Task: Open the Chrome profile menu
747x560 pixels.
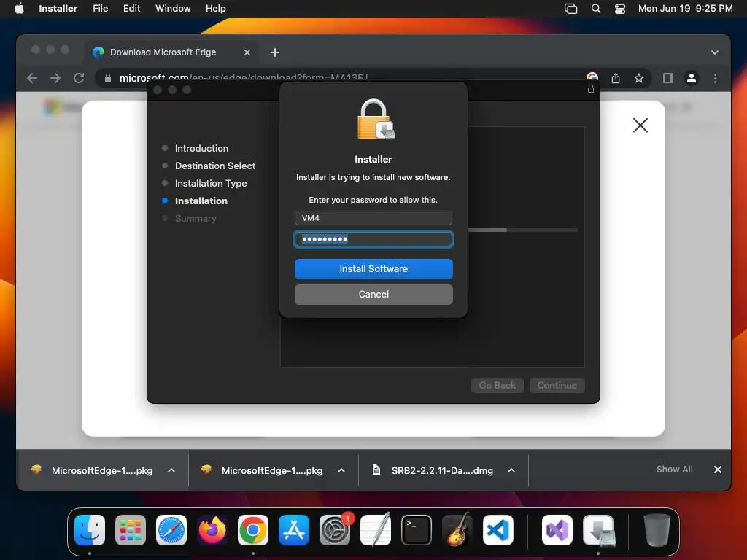Action: pos(692,78)
